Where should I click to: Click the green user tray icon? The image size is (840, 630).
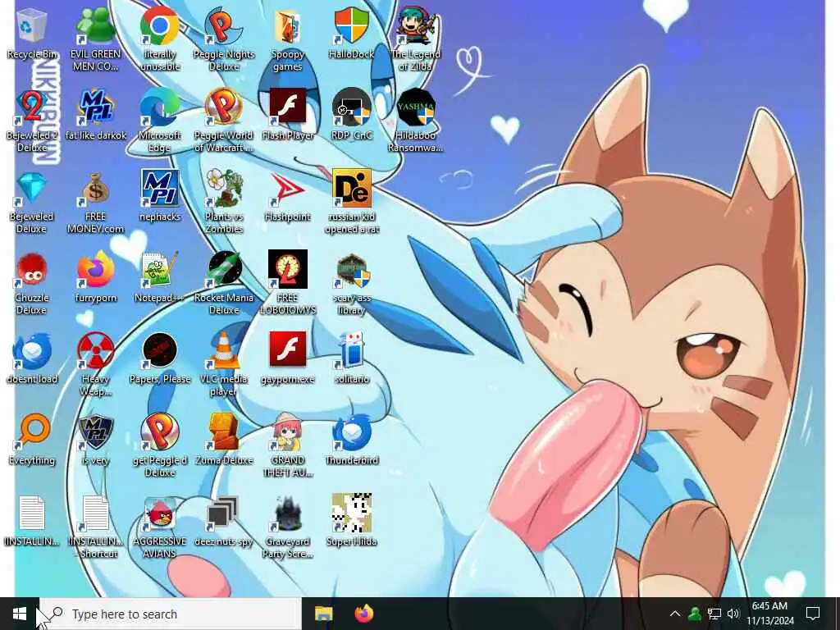(x=695, y=614)
